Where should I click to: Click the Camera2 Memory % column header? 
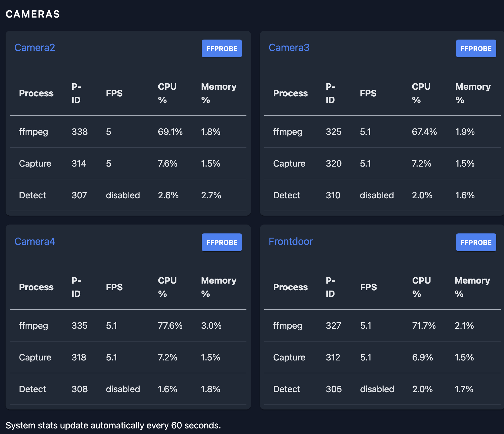click(219, 93)
